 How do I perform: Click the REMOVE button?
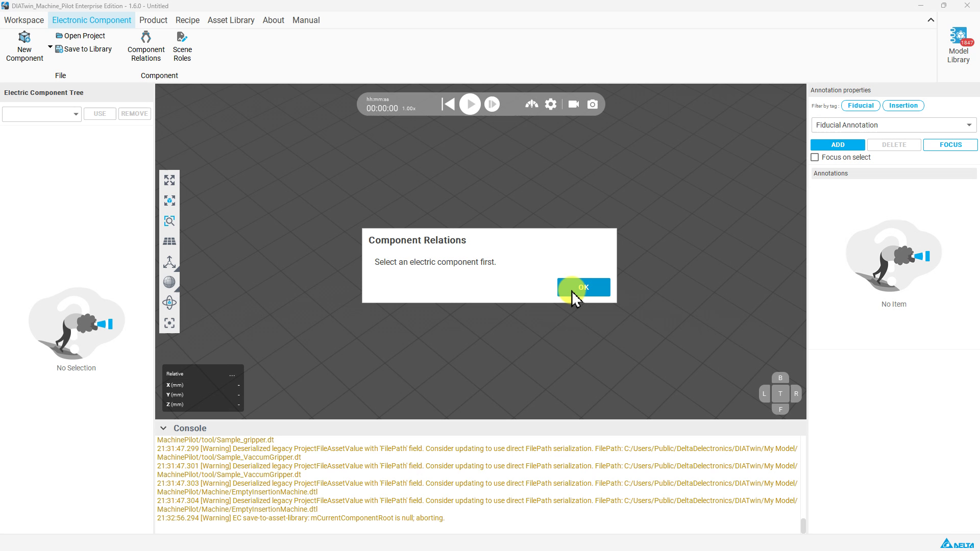point(134,114)
